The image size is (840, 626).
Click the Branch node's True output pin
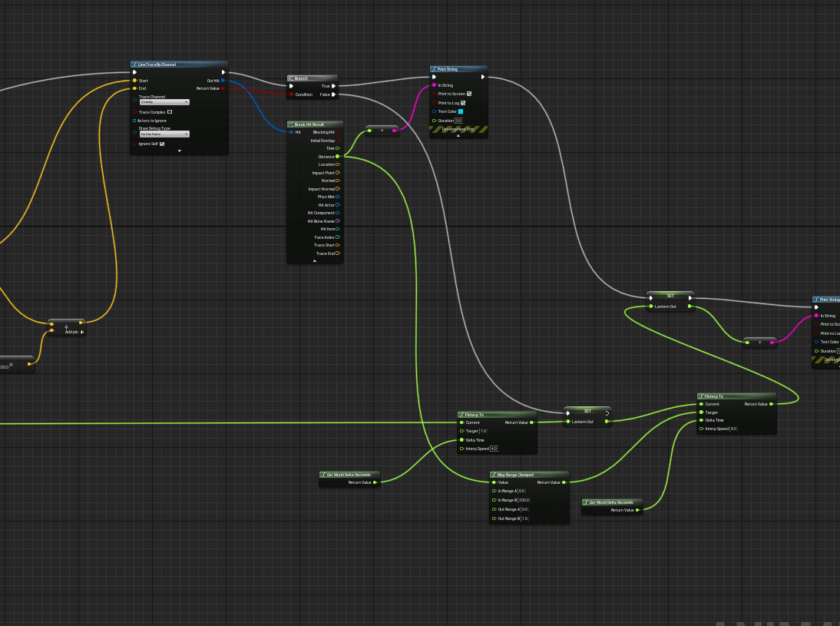click(x=333, y=86)
